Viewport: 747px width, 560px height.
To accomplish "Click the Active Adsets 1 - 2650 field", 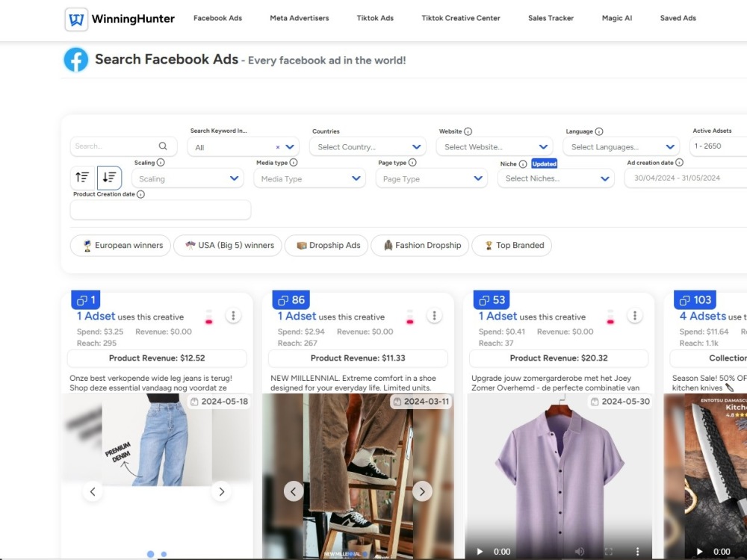I will click(719, 146).
